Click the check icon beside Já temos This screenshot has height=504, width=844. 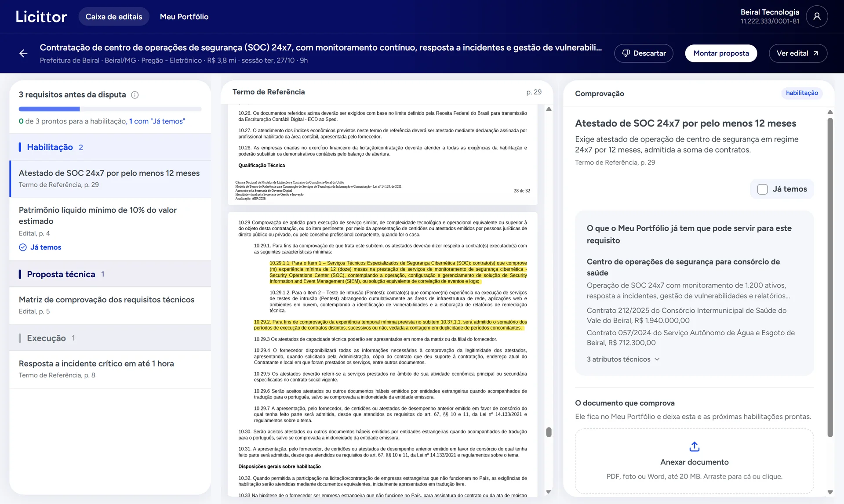[x=23, y=247]
